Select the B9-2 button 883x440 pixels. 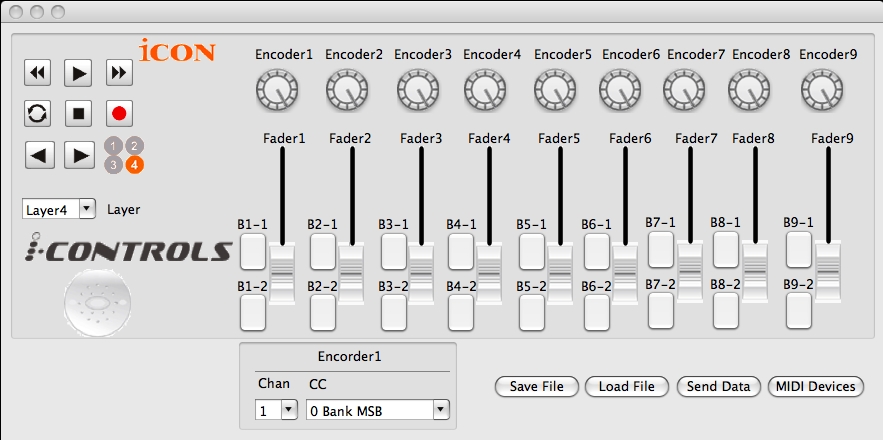coord(799,310)
